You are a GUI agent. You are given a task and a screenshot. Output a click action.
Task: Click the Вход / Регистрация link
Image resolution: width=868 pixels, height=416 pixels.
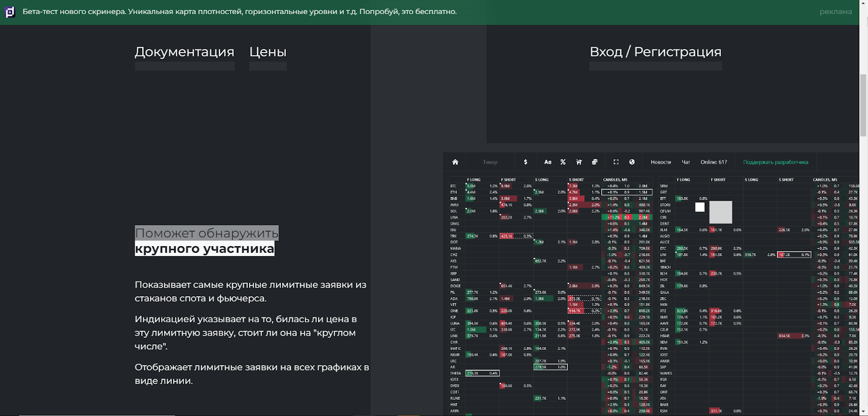[655, 52]
